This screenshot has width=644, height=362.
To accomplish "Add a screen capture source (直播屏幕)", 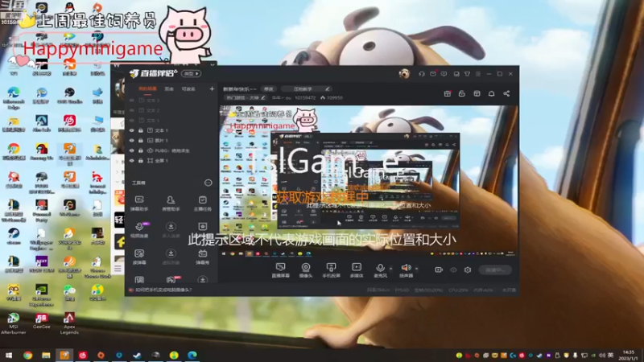I will (x=280, y=270).
